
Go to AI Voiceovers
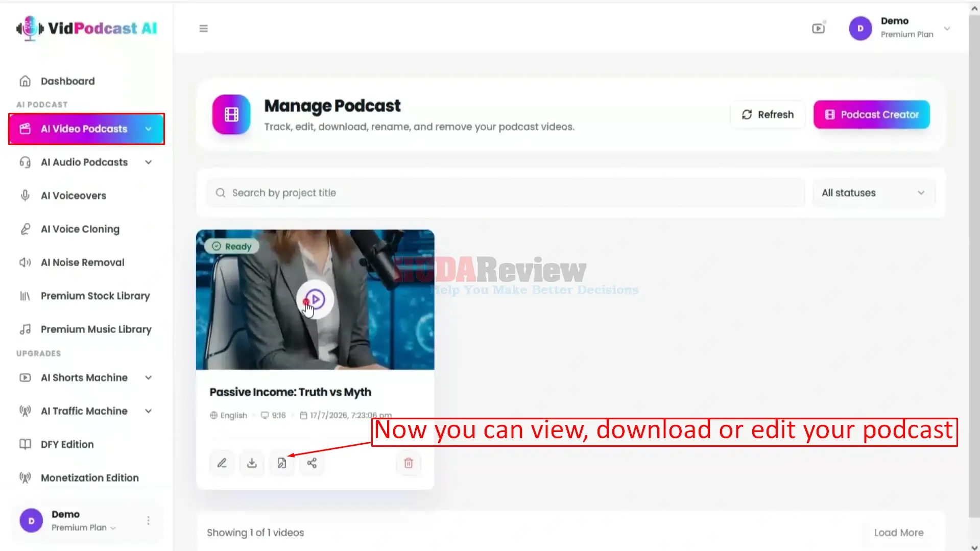(74, 196)
